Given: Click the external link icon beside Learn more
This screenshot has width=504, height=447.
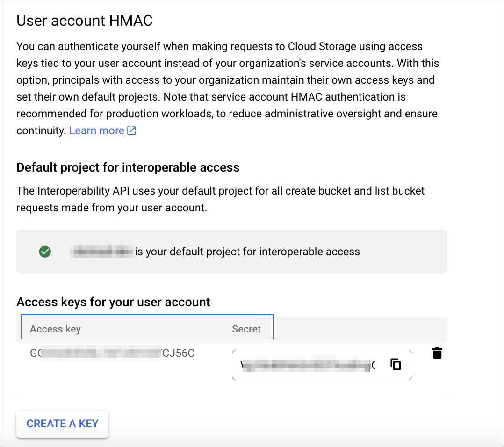Looking at the screenshot, I should tap(132, 130).
